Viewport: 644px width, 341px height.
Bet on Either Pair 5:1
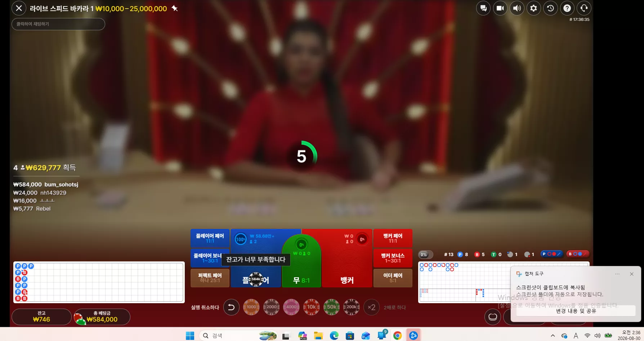point(393,278)
